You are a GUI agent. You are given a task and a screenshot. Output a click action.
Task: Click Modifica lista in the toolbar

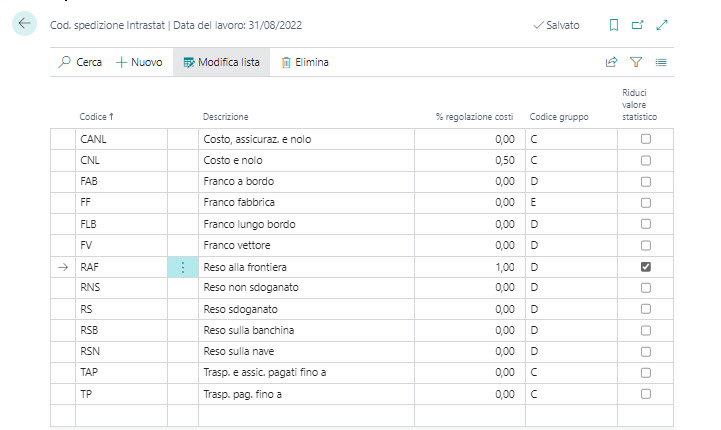pos(221,62)
